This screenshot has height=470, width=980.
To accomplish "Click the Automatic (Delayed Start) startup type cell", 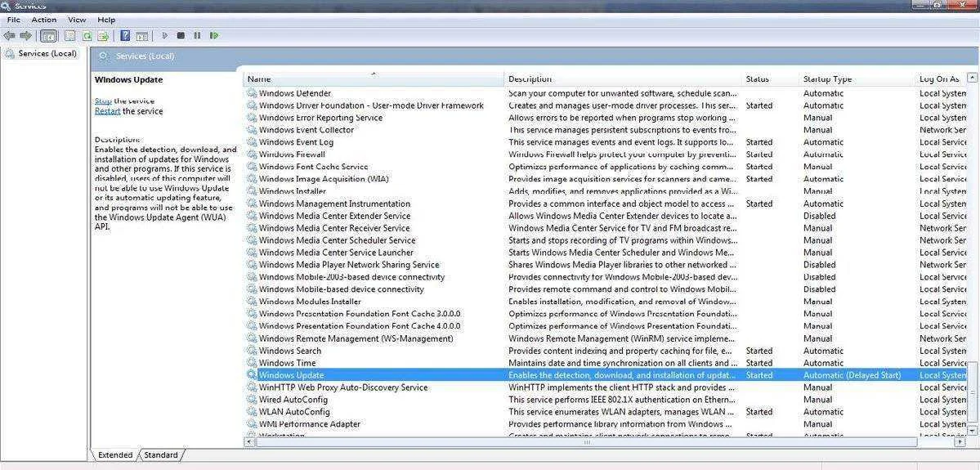I will pyautogui.click(x=852, y=375).
